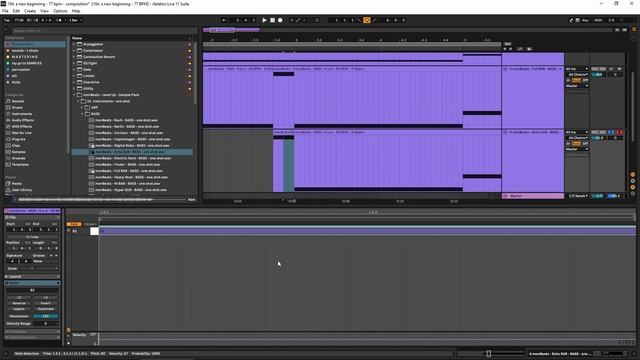Screen dimensions: 640x360
Task: Toggle the Loop switch in control bar
Action: coord(367,20)
